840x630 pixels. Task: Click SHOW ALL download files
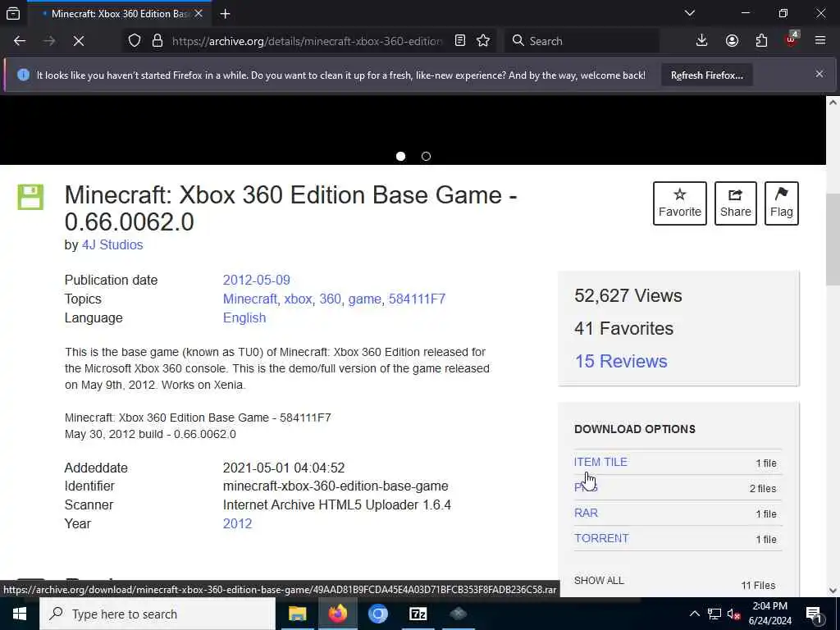coord(598,580)
